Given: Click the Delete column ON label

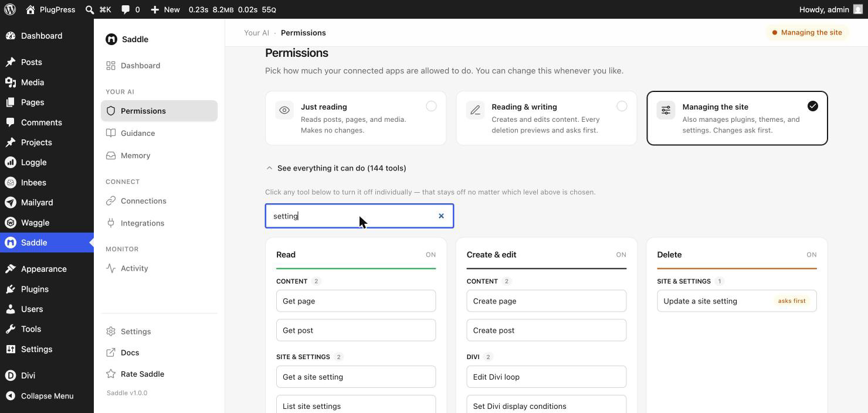Looking at the screenshot, I should click(x=812, y=255).
